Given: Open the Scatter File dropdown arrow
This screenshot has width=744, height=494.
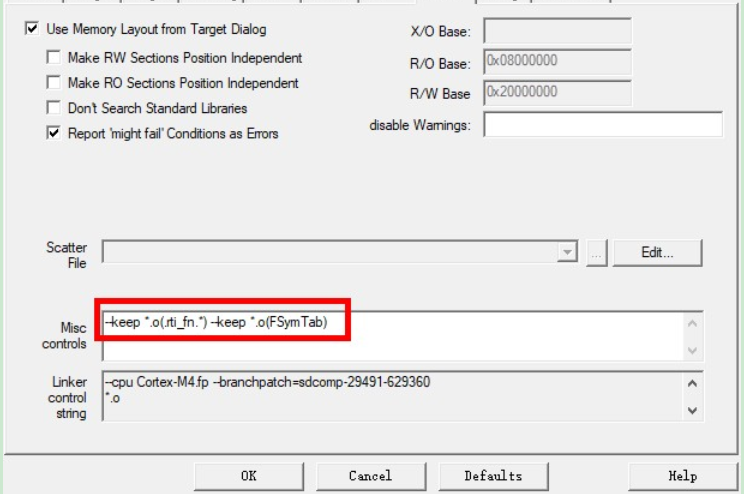Looking at the screenshot, I should pyautogui.click(x=567, y=252).
